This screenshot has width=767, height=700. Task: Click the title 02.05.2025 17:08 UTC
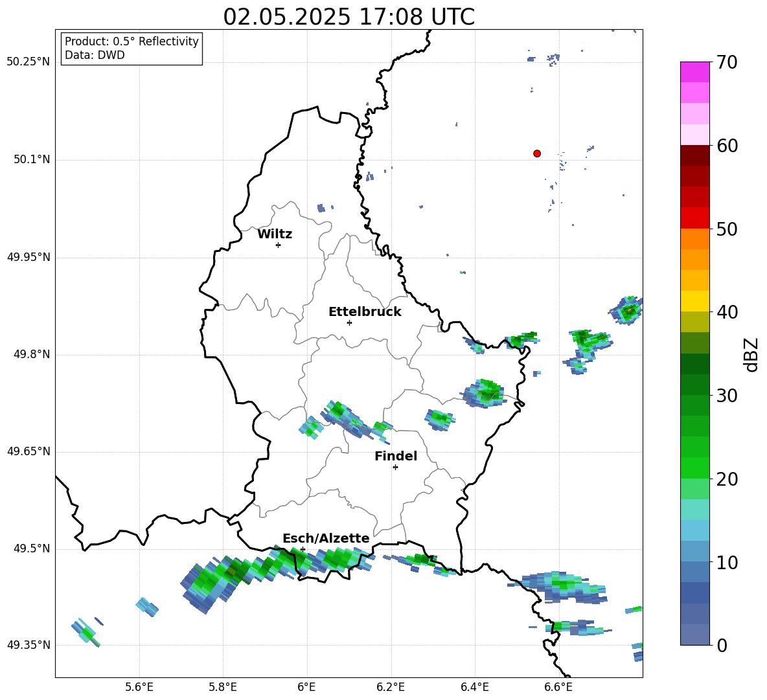(x=349, y=17)
